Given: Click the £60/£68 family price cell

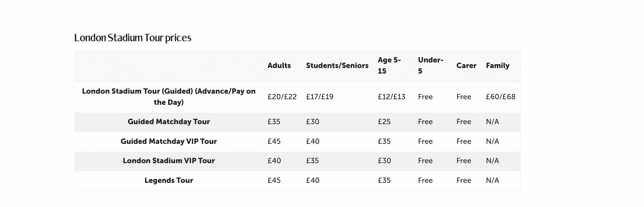Looking at the screenshot, I should (x=500, y=97).
